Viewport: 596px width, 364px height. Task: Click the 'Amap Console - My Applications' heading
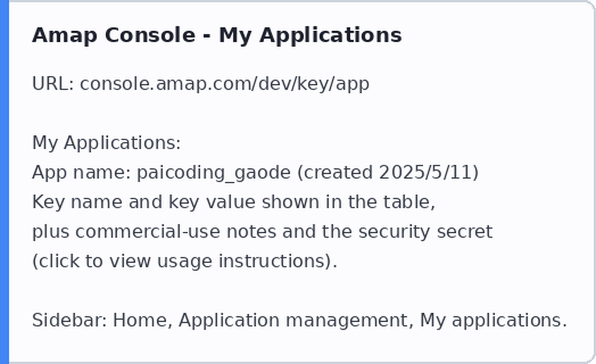217,35
